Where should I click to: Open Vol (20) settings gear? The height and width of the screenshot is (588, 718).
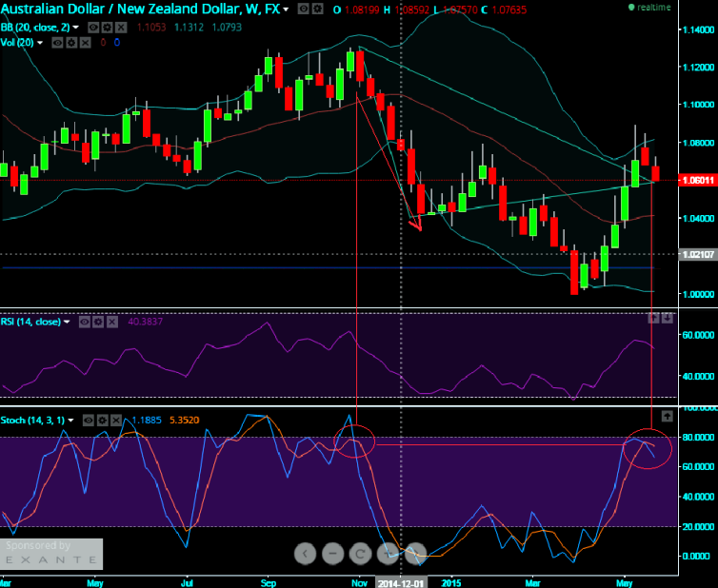(x=71, y=43)
